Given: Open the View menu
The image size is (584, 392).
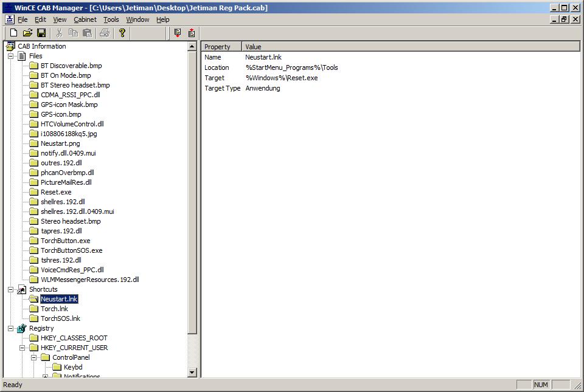Looking at the screenshot, I should [x=60, y=19].
